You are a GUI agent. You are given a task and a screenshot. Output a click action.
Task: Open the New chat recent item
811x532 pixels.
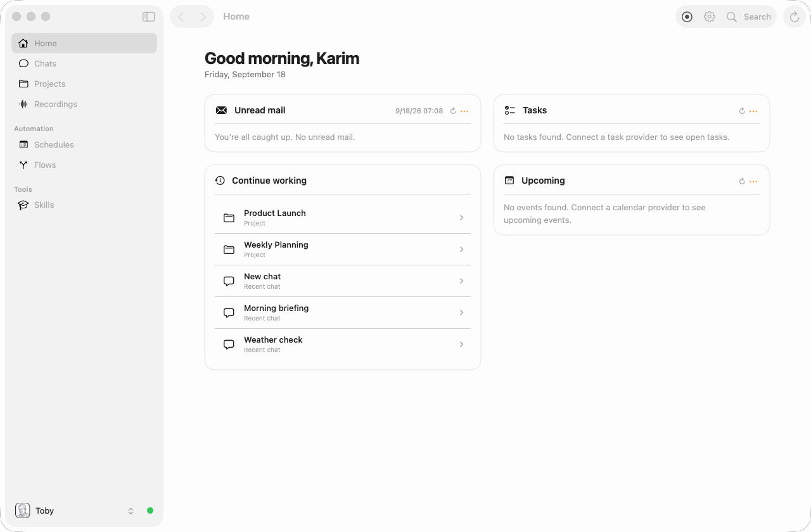[343, 281]
